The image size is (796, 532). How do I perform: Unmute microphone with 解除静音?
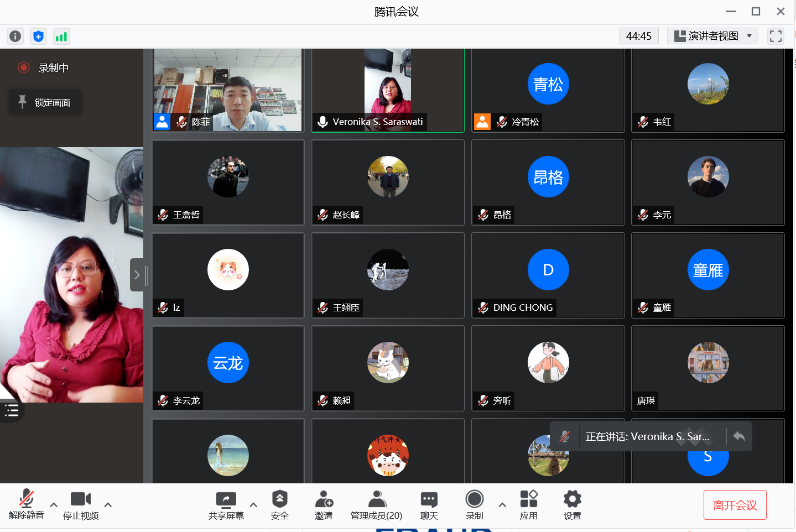[26, 505]
